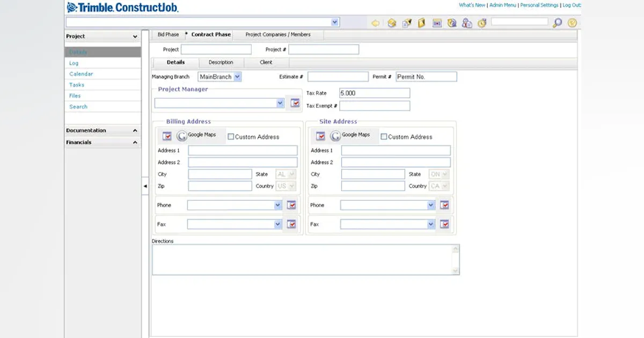Collapse the Project sidebar section
Viewport: 644px width, 338px height.
click(x=135, y=36)
